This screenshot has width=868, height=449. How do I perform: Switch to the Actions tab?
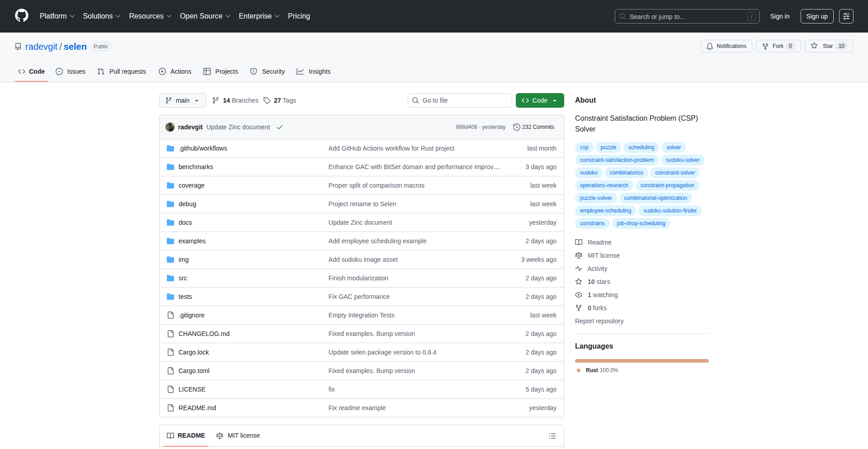[x=175, y=71]
